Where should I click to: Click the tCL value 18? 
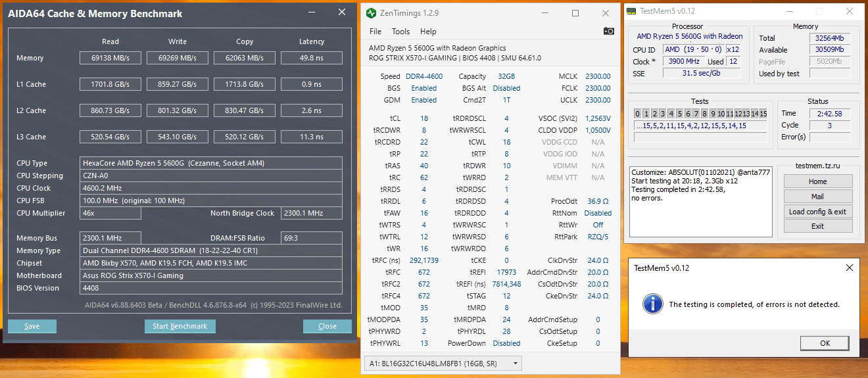[424, 118]
